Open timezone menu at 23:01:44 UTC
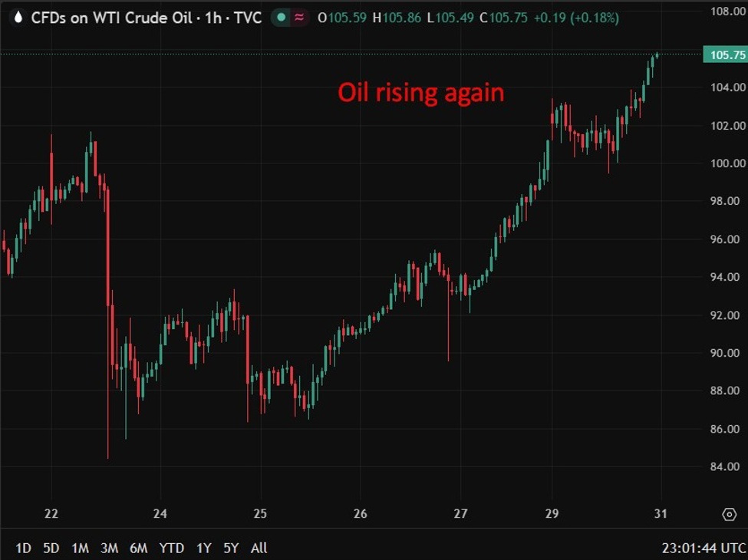Image resolution: width=748 pixels, height=560 pixels. pyautogui.click(x=703, y=548)
